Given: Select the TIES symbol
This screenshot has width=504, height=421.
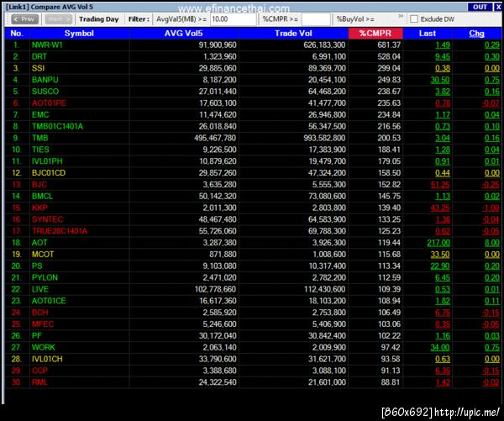Looking at the screenshot, I should pyautogui.click(x=40, y=150).
